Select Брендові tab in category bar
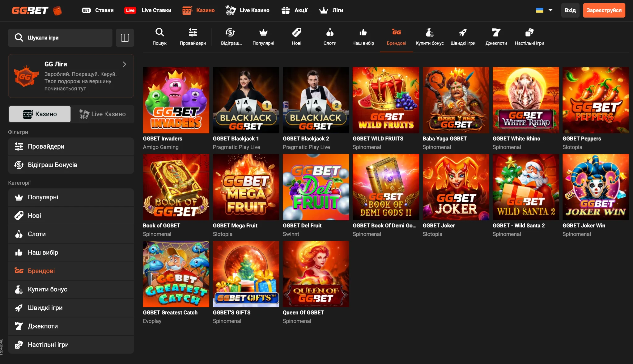The width and height of the screenshot is (633, 364). coord(396,37)
